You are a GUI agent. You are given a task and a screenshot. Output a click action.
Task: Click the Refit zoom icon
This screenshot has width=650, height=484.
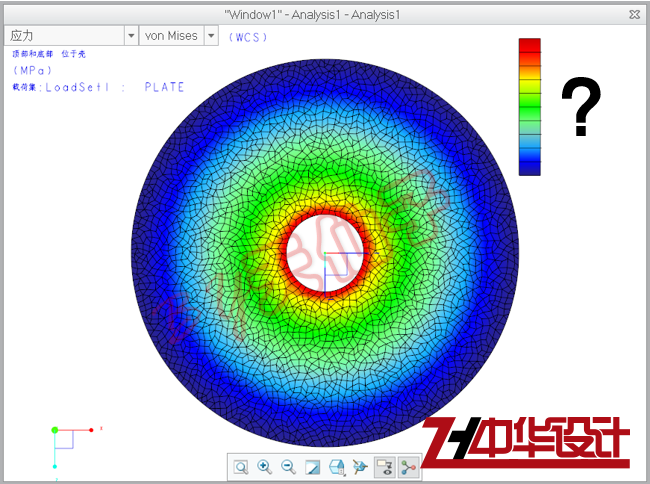pos(241,467)
